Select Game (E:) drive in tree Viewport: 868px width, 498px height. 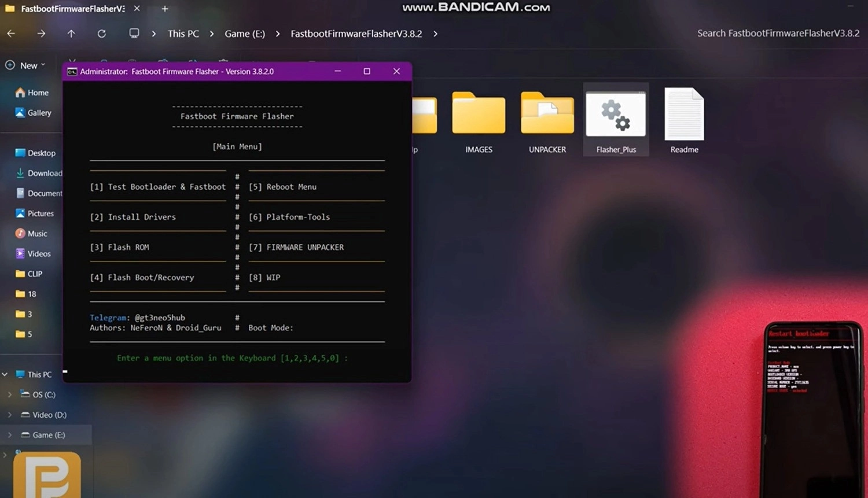pyautogui.click(x=43, y=435)
